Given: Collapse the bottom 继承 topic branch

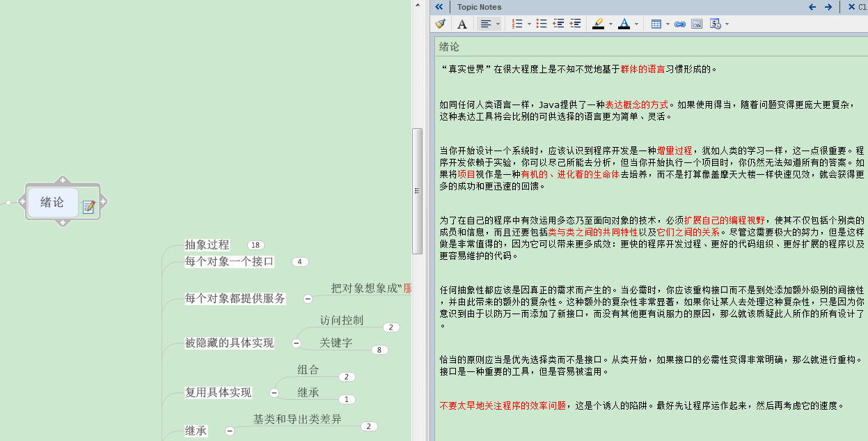Looking at the screenshot, I should coord(230,431).
